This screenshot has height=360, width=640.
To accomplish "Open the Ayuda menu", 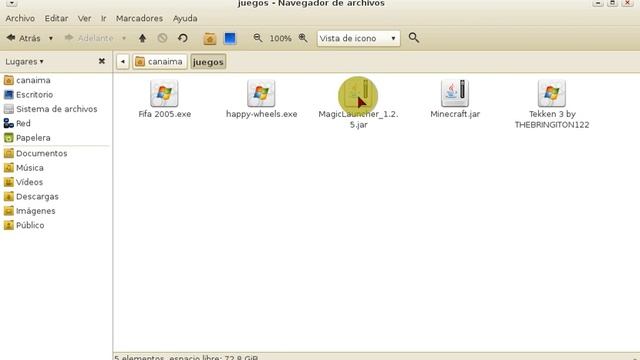I will [x=185, y=18].
